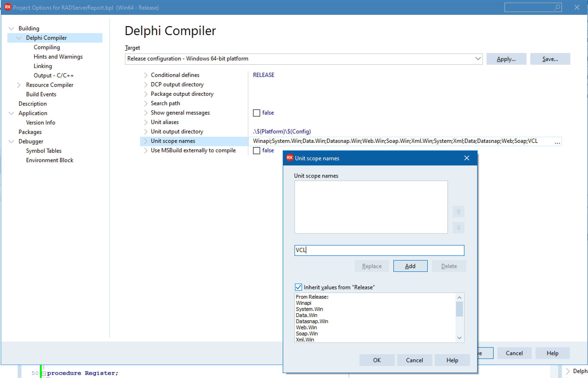Click Delete in Unit scope names dialog

[x=449, y=266]
